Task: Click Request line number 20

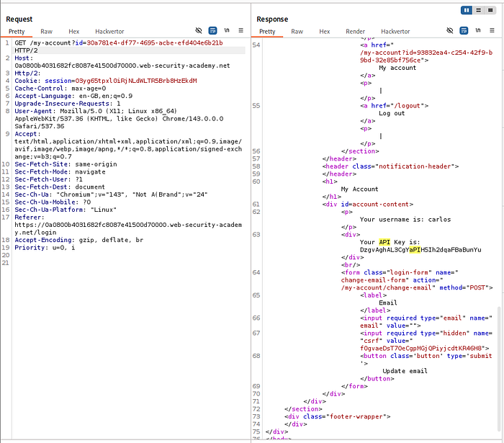Action: pos(6,255)
